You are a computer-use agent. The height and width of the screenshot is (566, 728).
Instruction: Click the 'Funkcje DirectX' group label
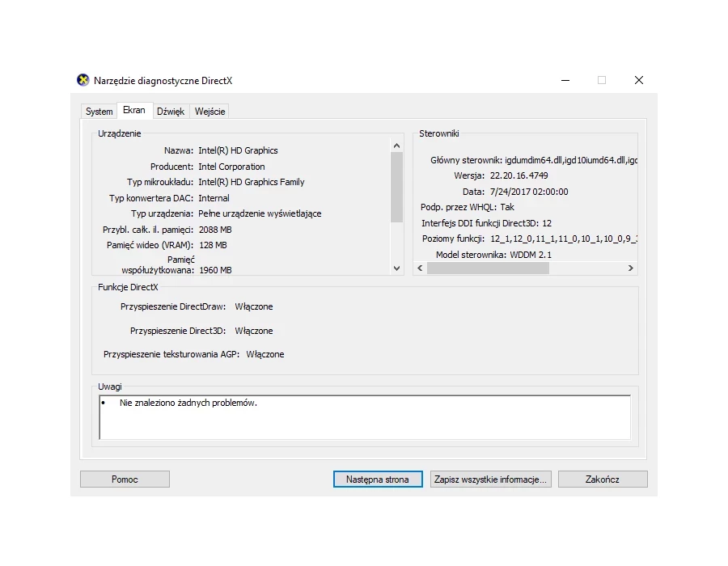pos(128,287)
